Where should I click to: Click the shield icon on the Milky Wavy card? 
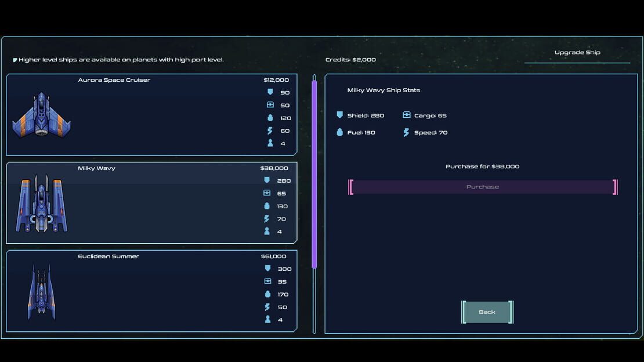click(x=267, y=180)
